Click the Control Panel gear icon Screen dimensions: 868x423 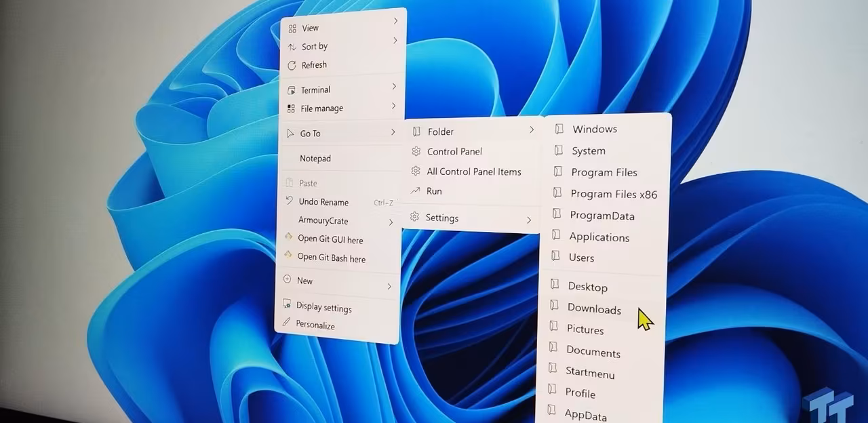(x=416, y=151)
